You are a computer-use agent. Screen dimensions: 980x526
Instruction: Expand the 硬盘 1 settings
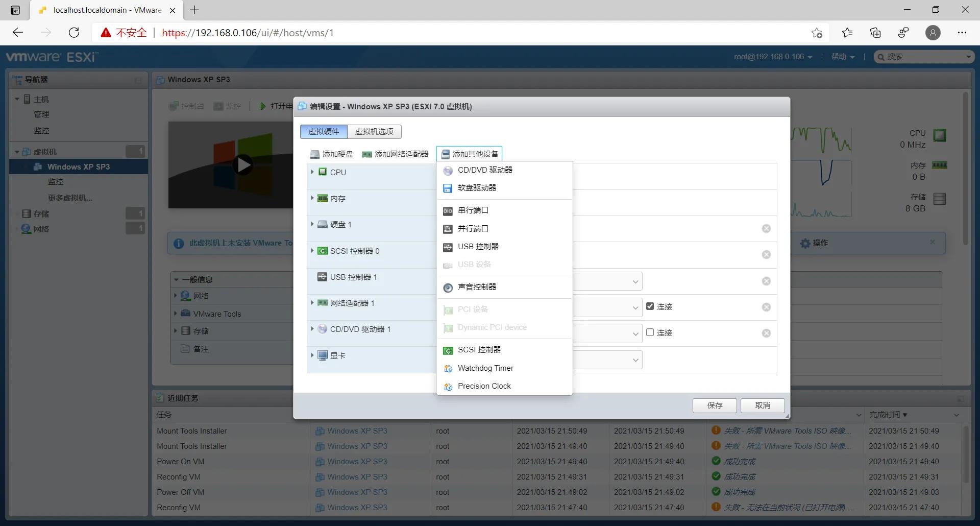pyautogui.click(x=312, y=224)
